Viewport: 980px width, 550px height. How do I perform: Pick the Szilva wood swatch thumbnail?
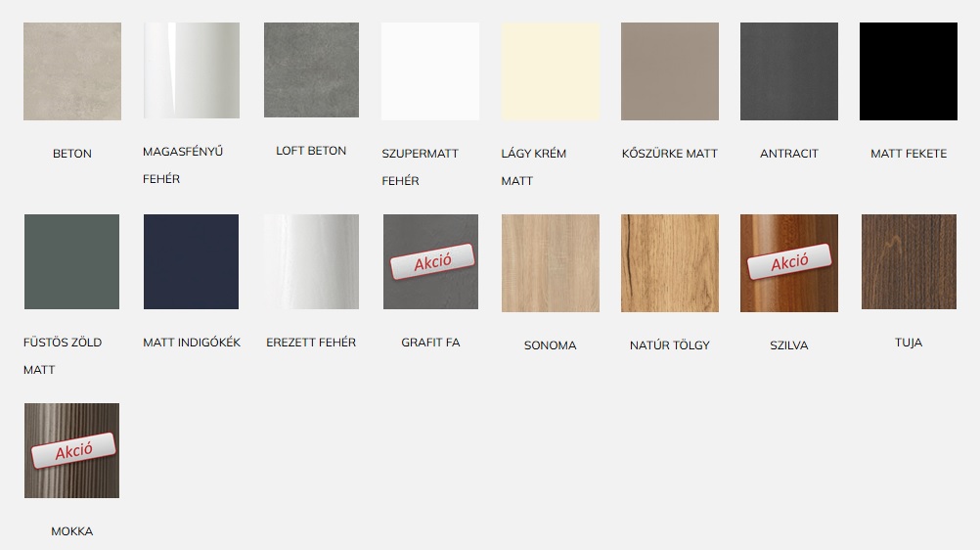[x=788, y=263]
